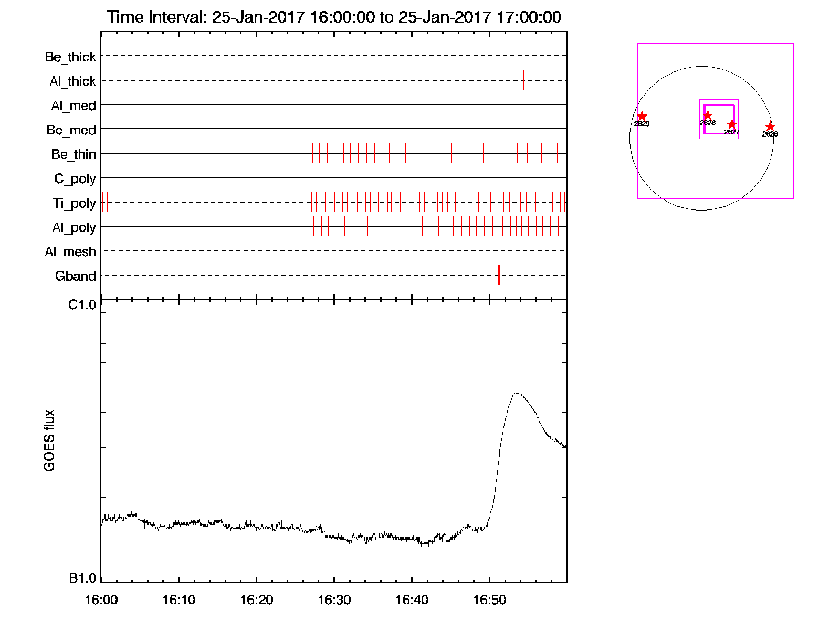Click the red star for region 2628

click(707, 115)
